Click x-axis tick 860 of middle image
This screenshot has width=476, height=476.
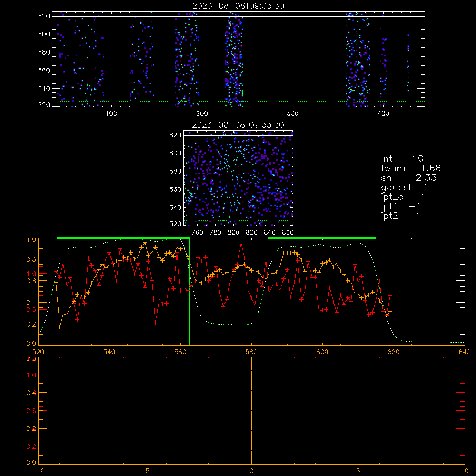coord(288,233)
